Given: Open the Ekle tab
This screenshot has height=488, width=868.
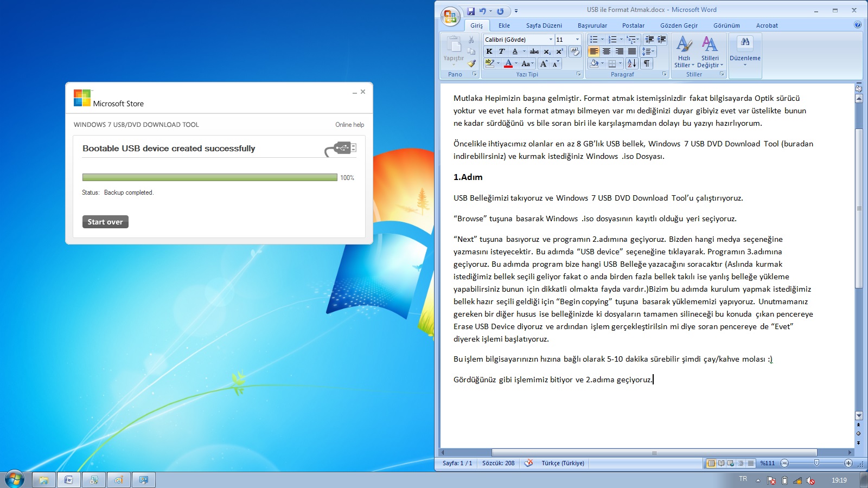Looking at the screenshot, I should 504,25.
